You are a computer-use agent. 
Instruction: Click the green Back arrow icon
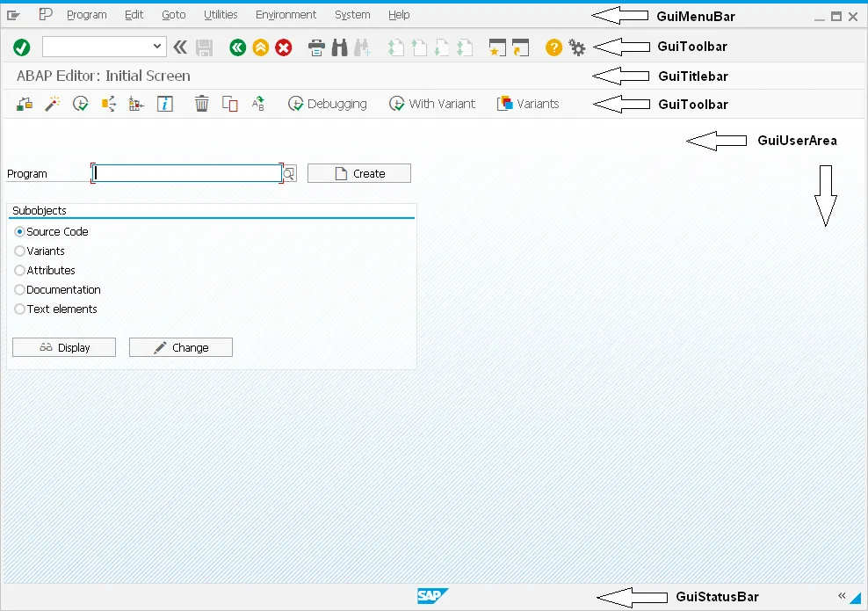(x=237, y=47)
